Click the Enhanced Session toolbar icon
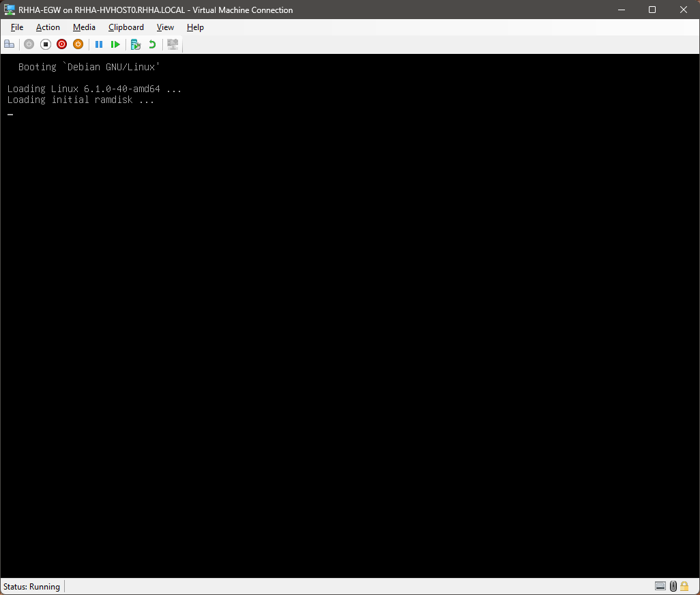 click(x=173, y=44)
